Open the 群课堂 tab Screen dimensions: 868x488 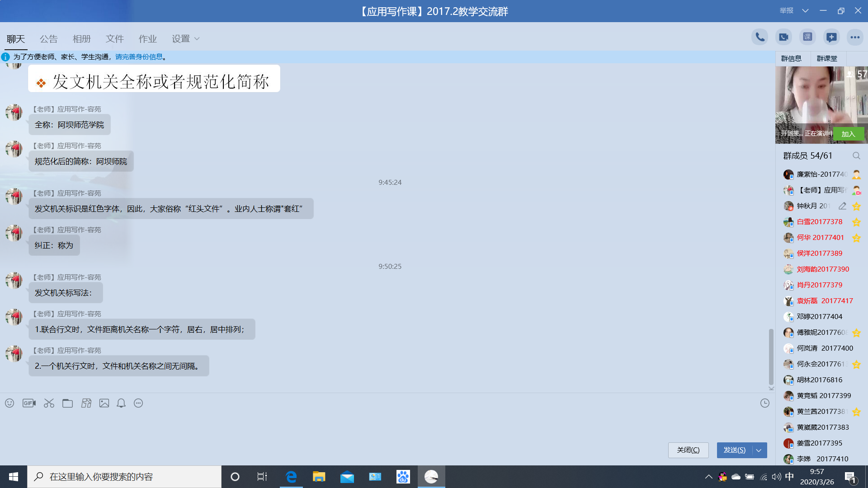(827, 59)
